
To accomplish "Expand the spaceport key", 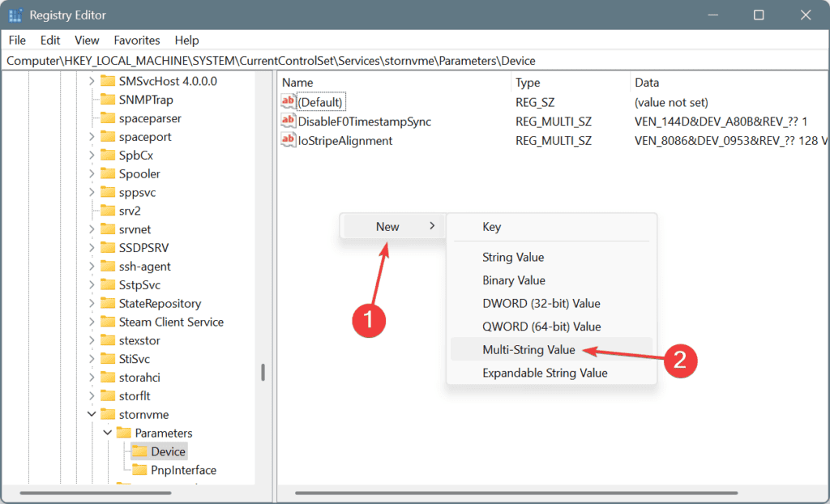I will pyautogui.click(x=92, y=137).
